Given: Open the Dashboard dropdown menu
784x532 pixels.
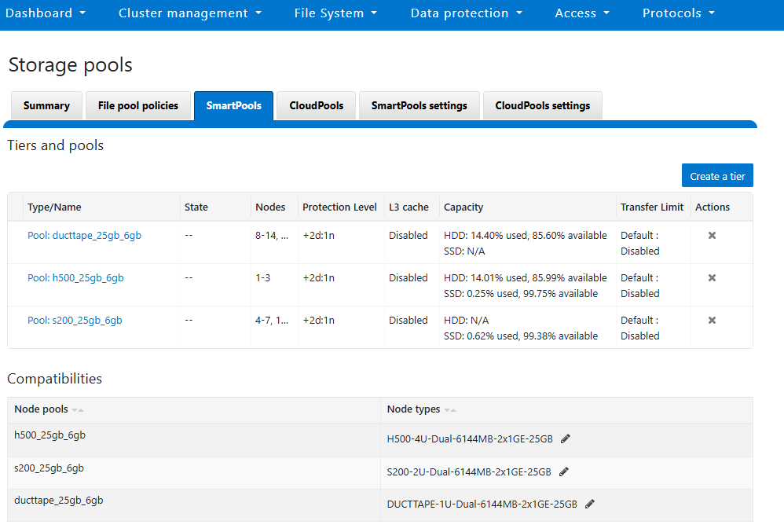Looking at the screenshot, I should (46, 13).
